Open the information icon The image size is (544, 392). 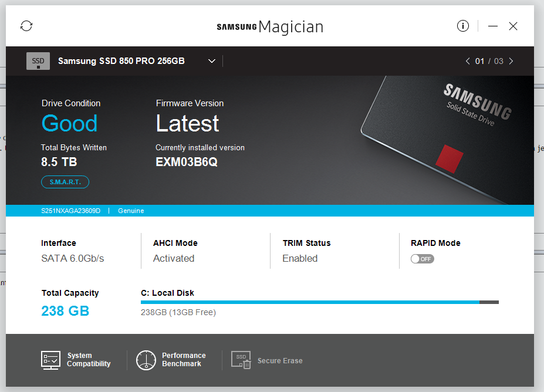[x=463, y=26]
